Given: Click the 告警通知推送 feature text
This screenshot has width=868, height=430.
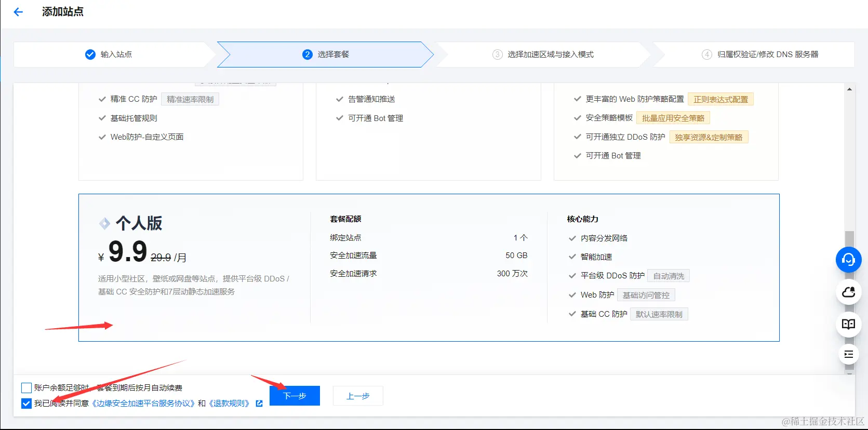Looking at the screenshot, I should (372, 99).
